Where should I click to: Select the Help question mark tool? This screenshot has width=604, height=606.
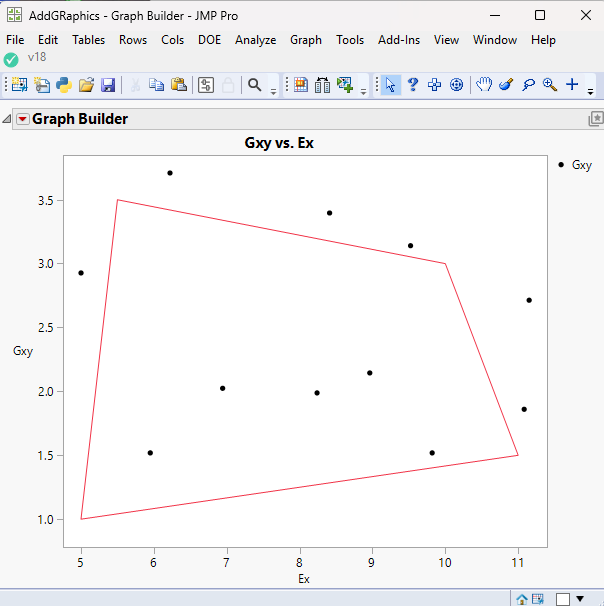tap(413, 85)
